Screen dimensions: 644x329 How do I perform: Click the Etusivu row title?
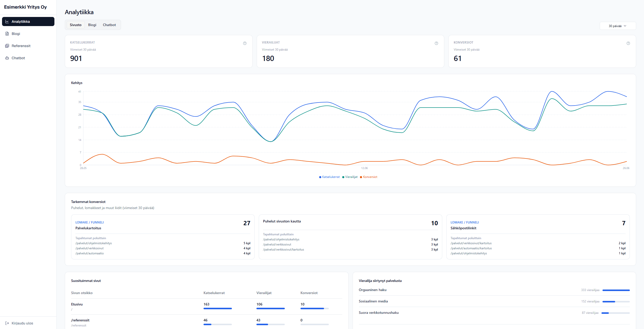77,304
